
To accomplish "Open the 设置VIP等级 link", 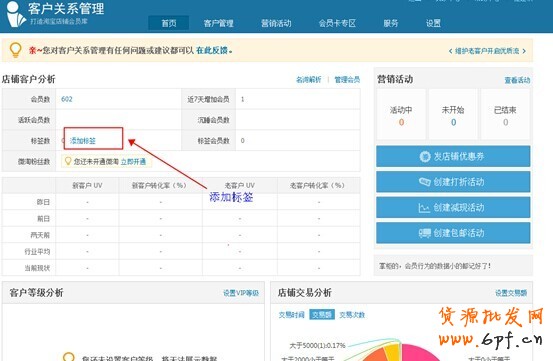I will 241,293.
